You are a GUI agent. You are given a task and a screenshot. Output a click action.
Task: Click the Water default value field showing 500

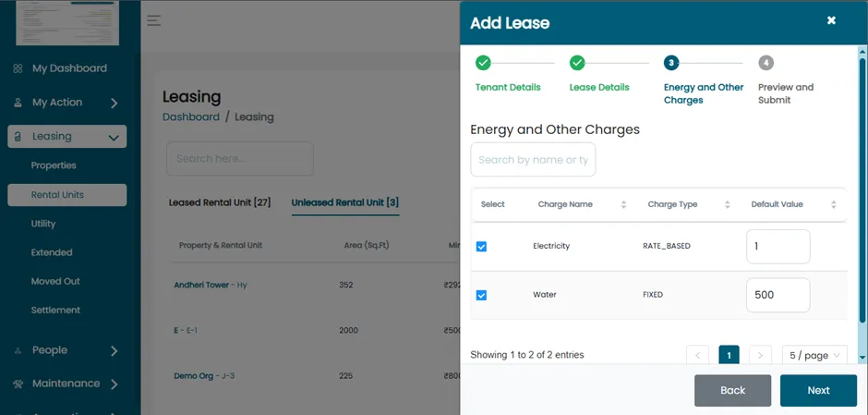coord(778,296)
